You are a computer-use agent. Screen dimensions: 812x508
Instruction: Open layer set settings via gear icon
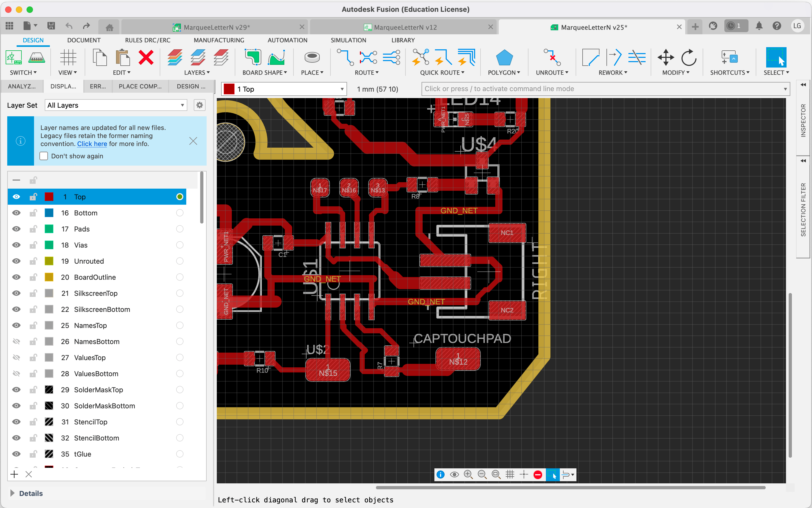point(200,105)
